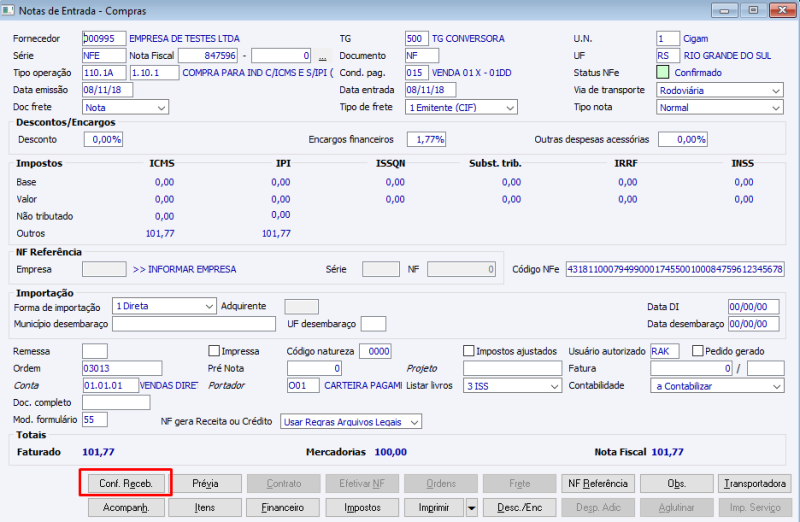Click the UF desembaraço field
800x522 pixels.
tap(373, 324)
